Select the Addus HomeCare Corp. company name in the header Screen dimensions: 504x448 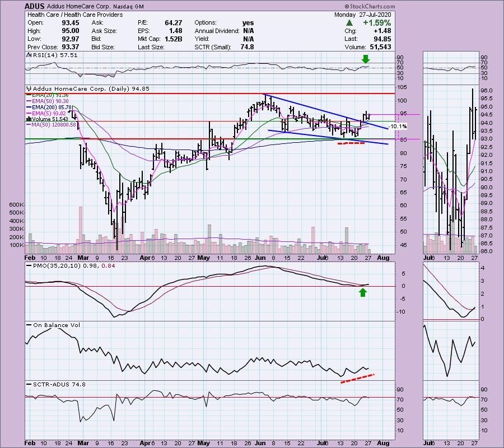coord(79,6)
